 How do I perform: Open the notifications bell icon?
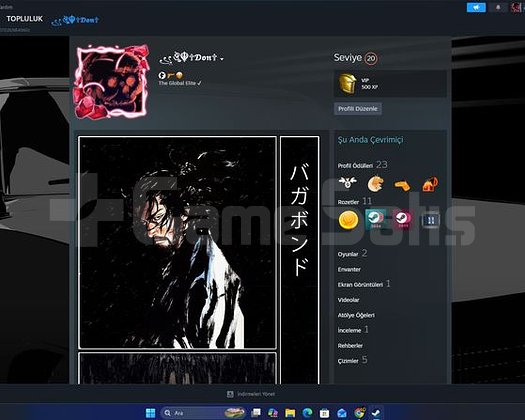[498, 7]
